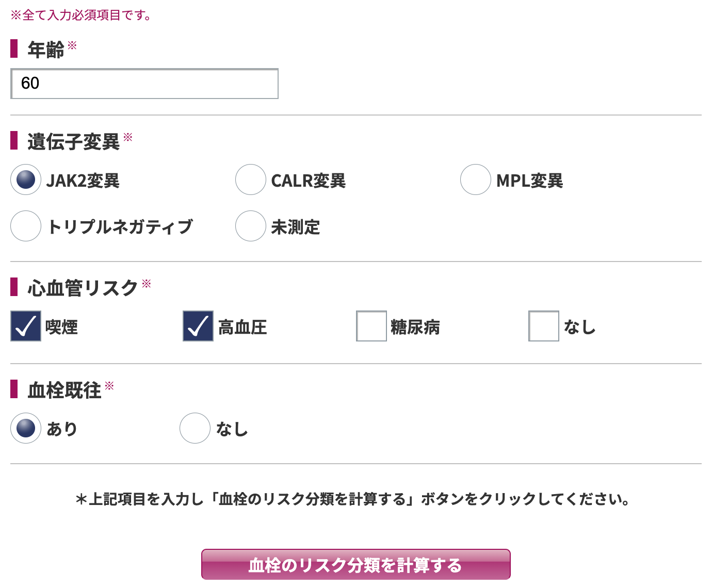This screenshot has height=588, width=712.
Task: Pick the トリプルネガティブ radio option
Action: pos(26,226)
